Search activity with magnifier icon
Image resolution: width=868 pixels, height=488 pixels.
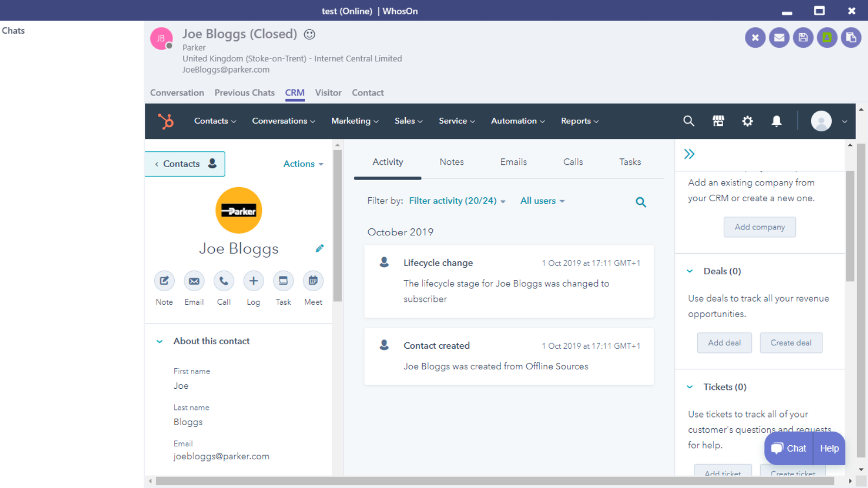click(641, 202)
